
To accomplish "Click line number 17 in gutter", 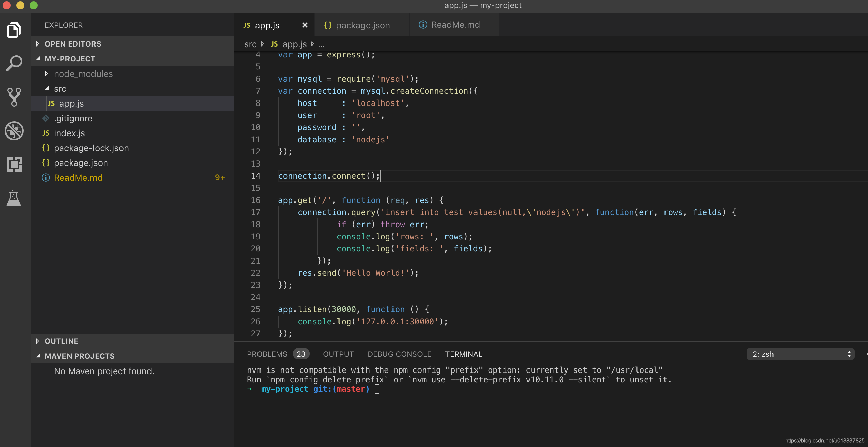I will click(255, 212).
